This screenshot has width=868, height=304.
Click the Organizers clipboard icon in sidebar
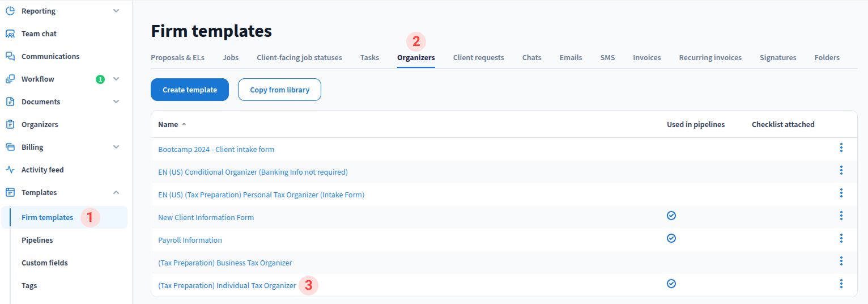click(x=10, y=124)
